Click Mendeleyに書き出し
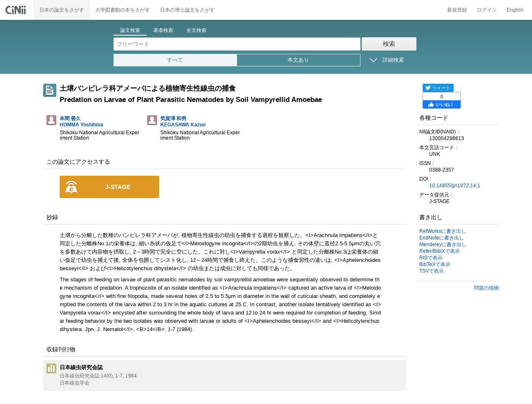This screenshot has width=532, height=404. tap(443, 244)
